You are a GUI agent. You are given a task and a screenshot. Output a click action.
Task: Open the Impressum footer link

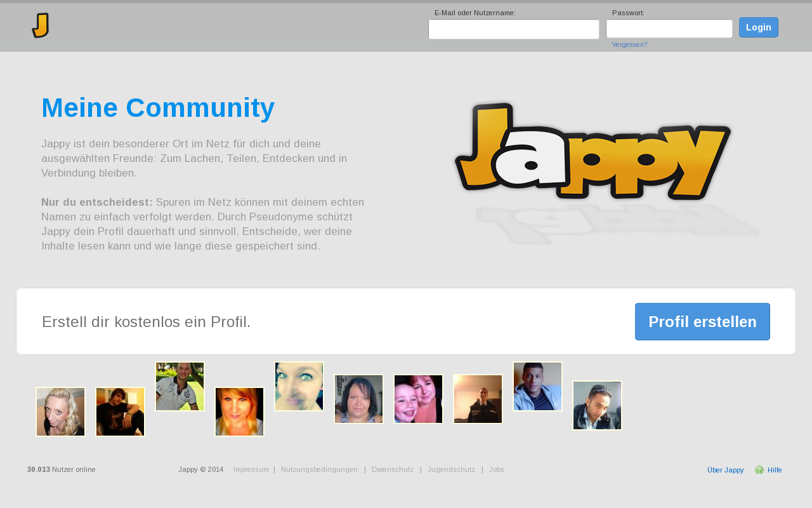click(x=251, y=469)
